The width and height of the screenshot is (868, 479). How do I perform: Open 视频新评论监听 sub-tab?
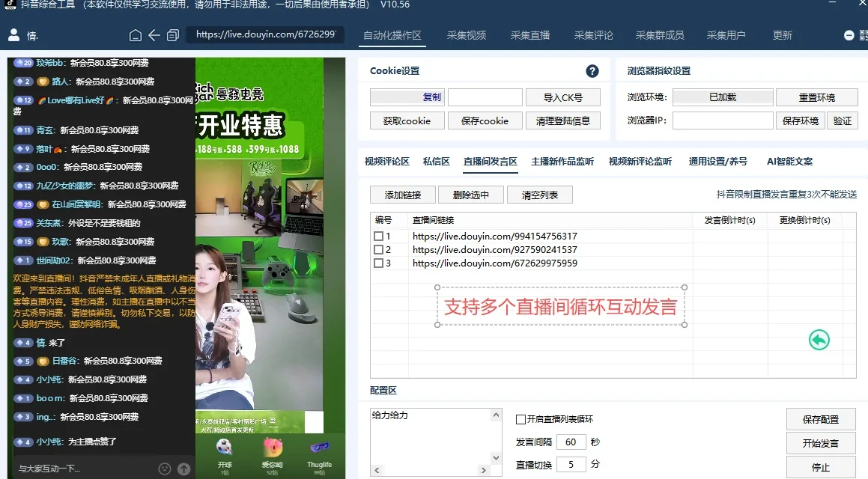tap(640, 162)
